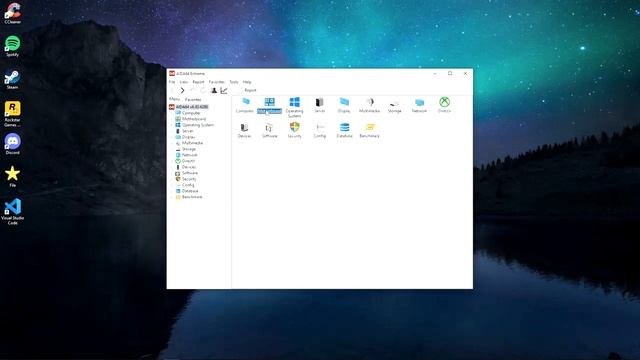Open Rockstar Games desktop shortcut
The image size is (640, 360).
[x=13, y=114]
